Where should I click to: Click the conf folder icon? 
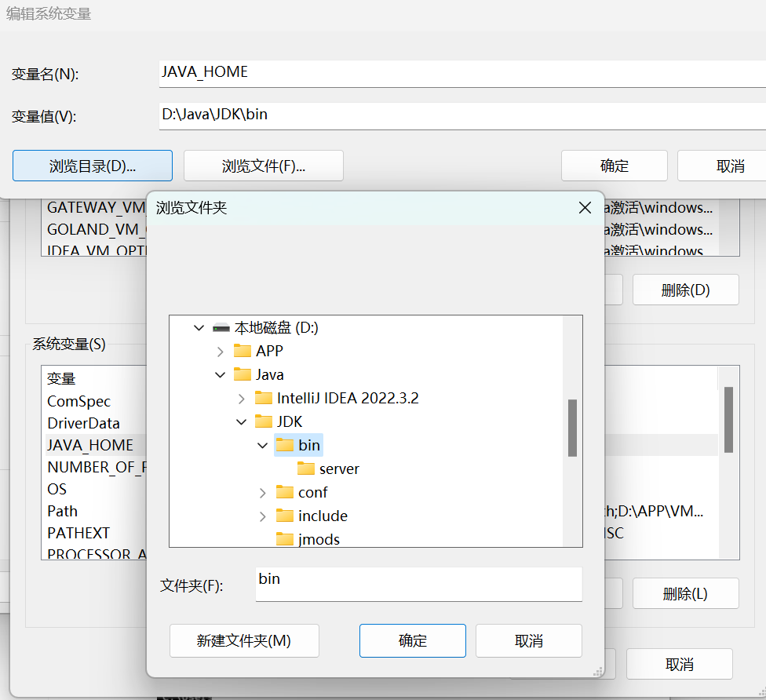point(285,492)
